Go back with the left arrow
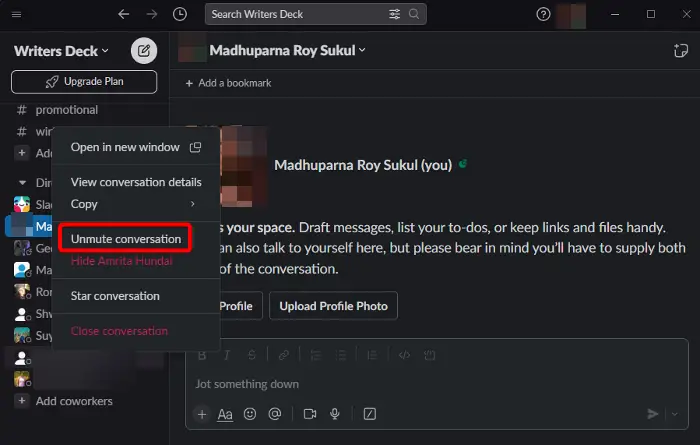700x445 pixels. [x=124, y=14]
